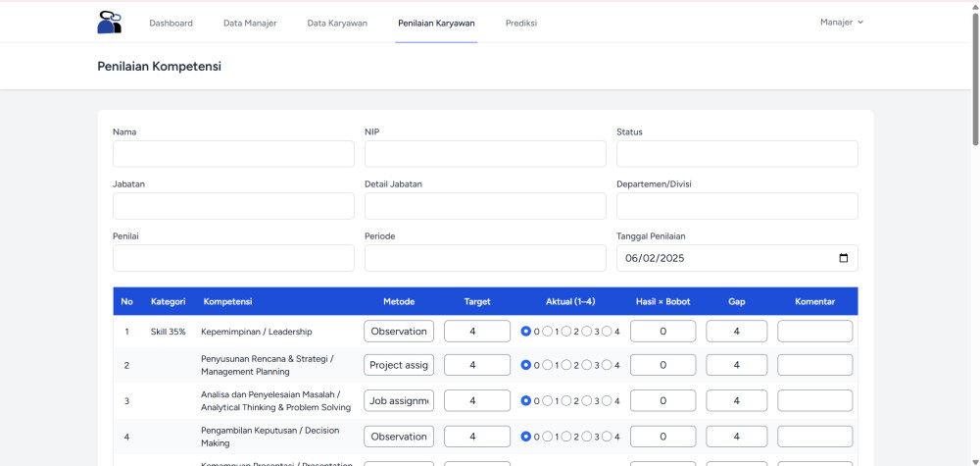
Task: Click Komentar field for Management Planning row
Action: coord(815,365)
